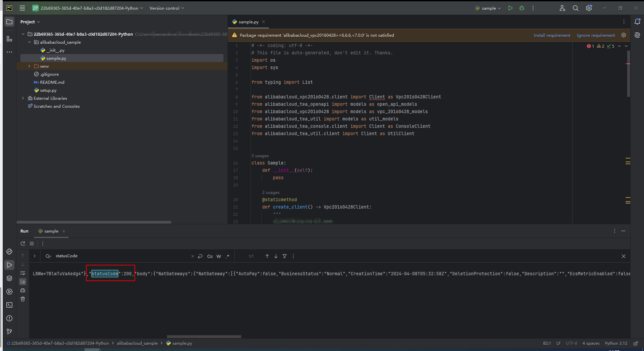Screen dimensions: 644x351
Task: Expand External Libraries node
Action: coord(23,98)
